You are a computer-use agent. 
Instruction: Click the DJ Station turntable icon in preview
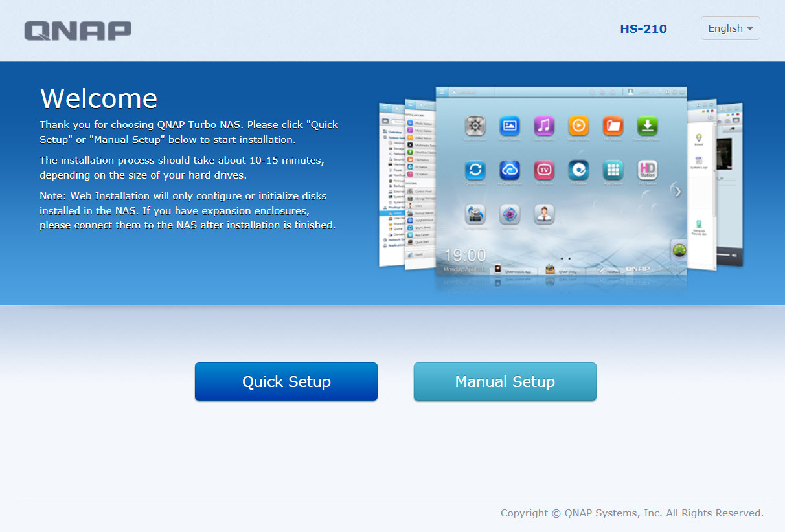(x=578, y=170)
